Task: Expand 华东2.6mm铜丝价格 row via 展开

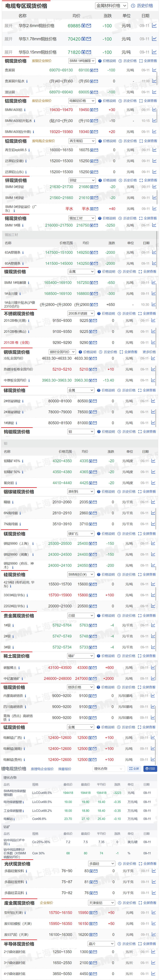Action: point(8,26)
